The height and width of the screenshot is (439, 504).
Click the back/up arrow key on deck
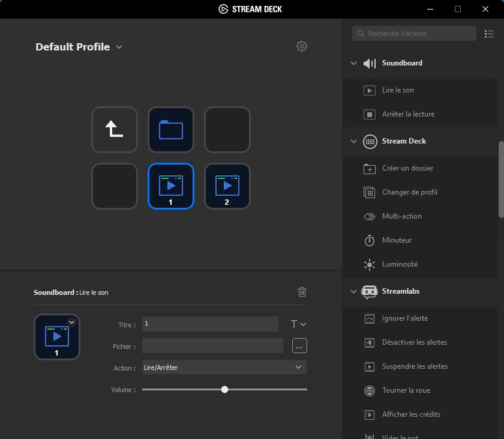tap(115, 130)
